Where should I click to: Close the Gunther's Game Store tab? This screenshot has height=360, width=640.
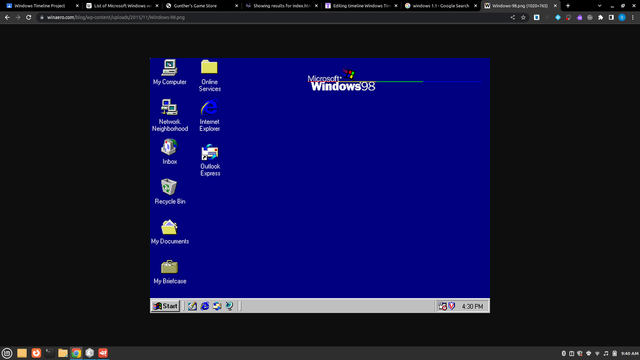coord(236,6)
